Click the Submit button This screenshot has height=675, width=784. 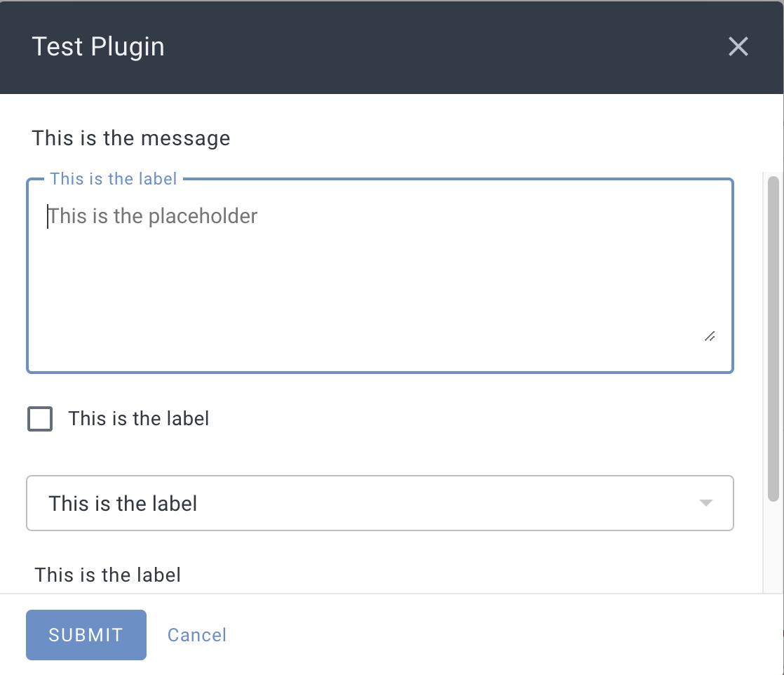[x=86, y=634]
